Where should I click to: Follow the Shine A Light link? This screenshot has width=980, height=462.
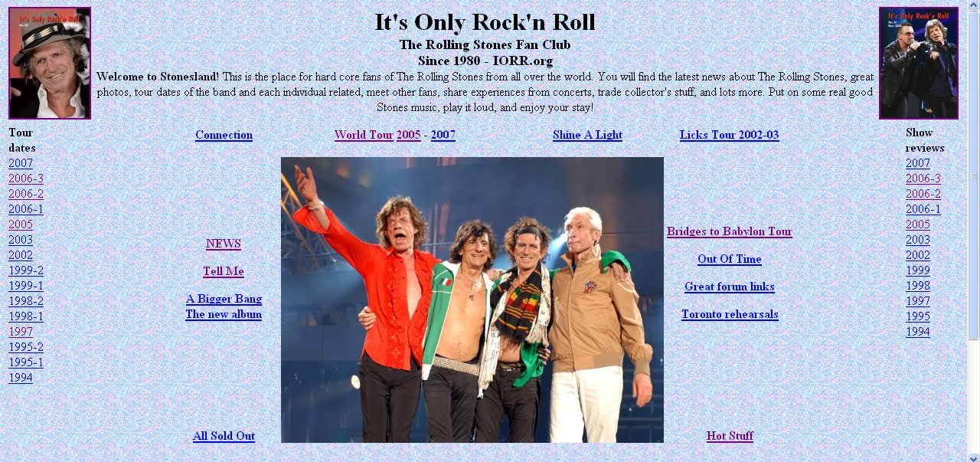coord(587,135)
